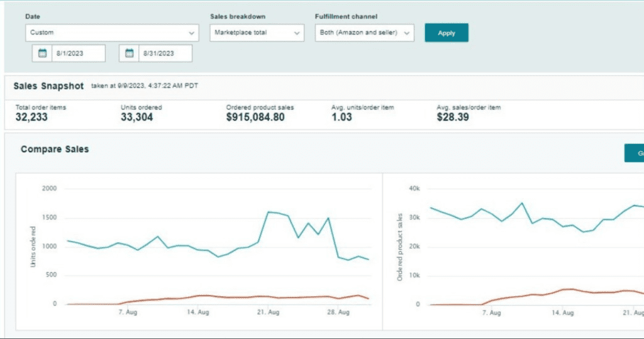Focus the 8/31/2023 end date field
Viewport: 644px width, 339px height.
[165, 53]
